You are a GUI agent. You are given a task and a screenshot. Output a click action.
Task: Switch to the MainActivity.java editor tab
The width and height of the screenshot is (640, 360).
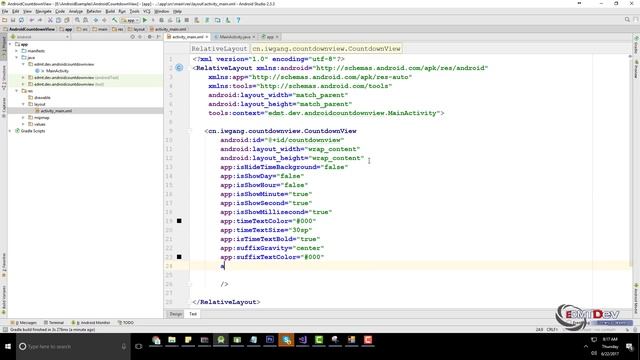click(x=235, y=37)
